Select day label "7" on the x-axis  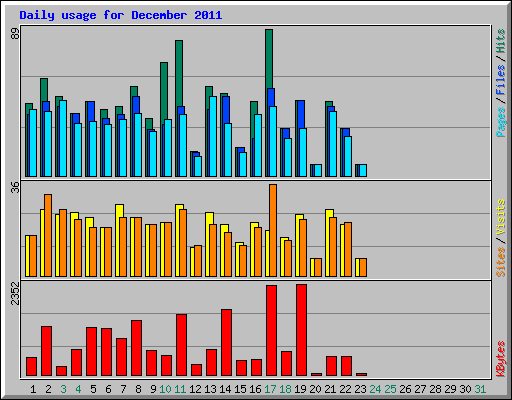(123, 389)
